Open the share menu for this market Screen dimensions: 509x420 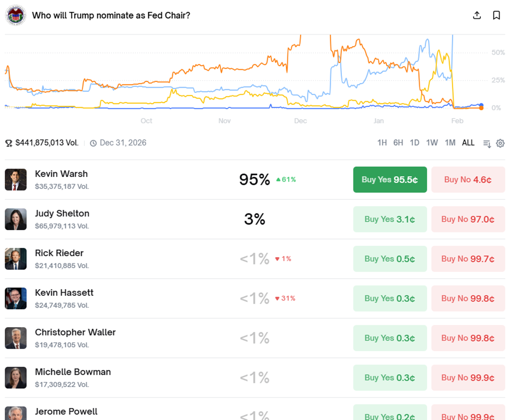(477, 15)
